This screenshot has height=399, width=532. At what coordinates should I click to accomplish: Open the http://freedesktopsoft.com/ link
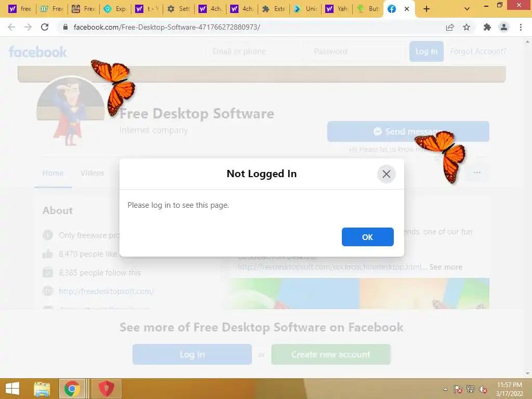(106, 291)
